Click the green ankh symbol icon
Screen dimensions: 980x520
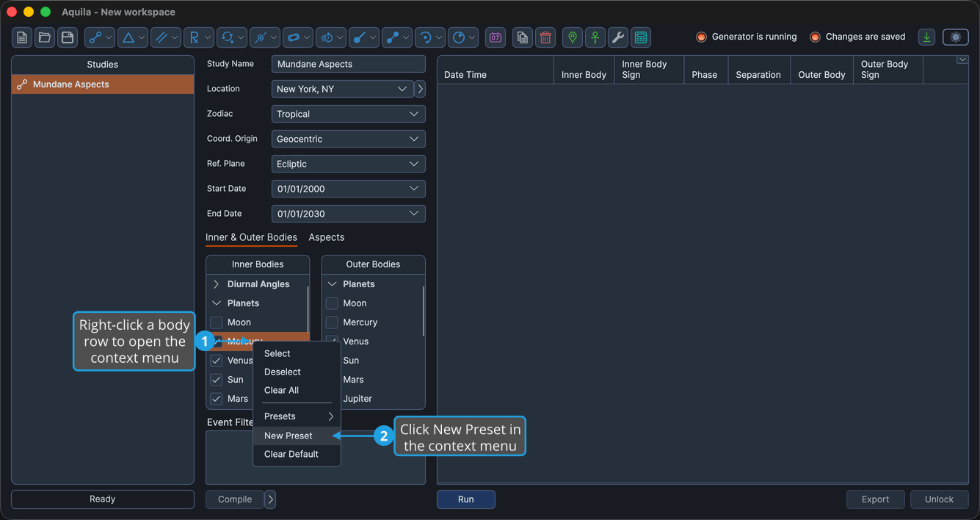[x=595, y=37]
